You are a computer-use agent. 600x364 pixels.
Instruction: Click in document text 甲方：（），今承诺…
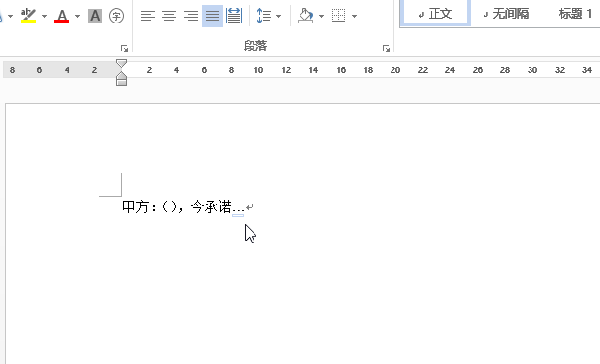point(183,207)
